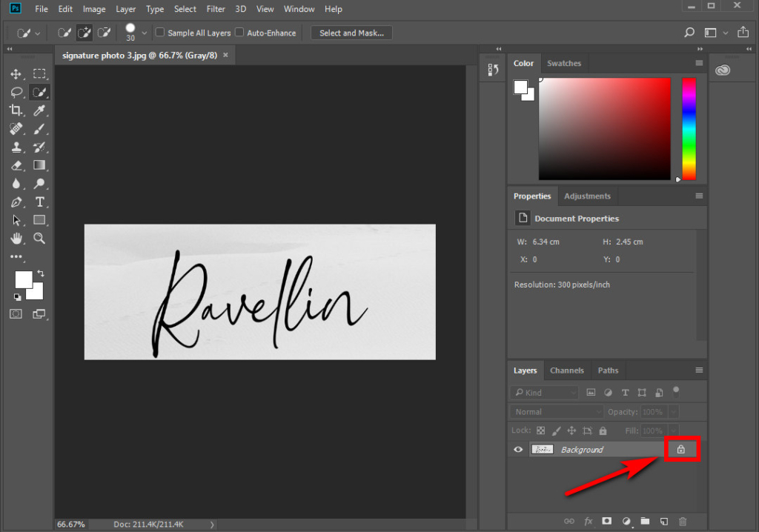Click the Select and Mask button
The width and height of the screenshot is (759, 532).
pos(351,33)
